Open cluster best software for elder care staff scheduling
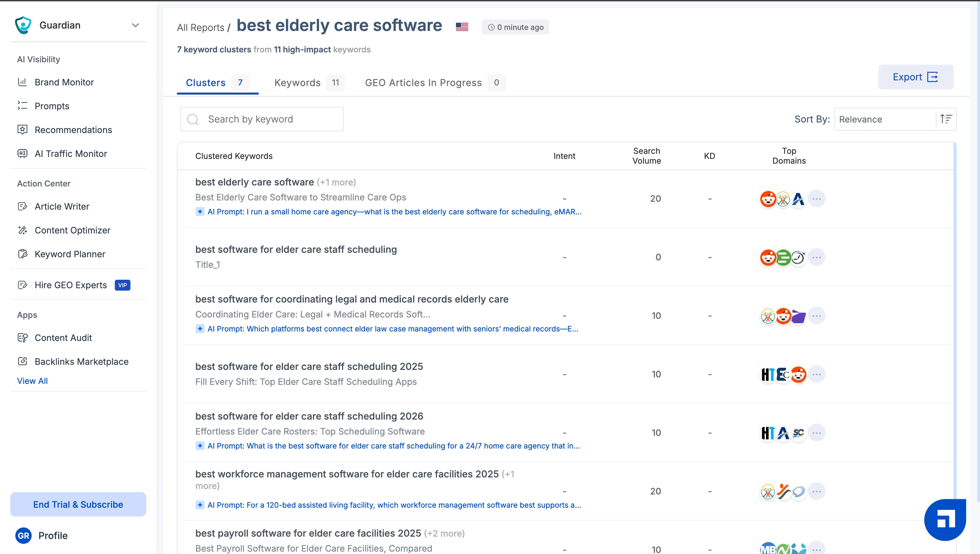 296,249
